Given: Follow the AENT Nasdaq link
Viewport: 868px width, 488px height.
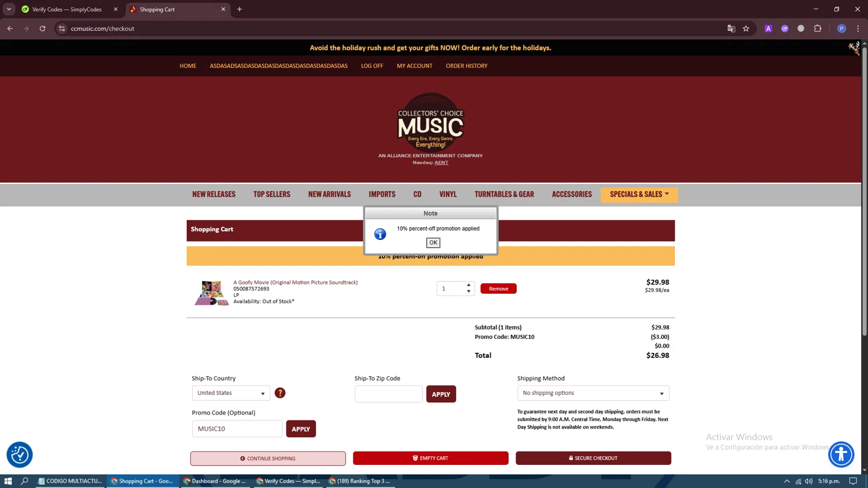Looking at the screenshot, I should (x=442, y=162).
